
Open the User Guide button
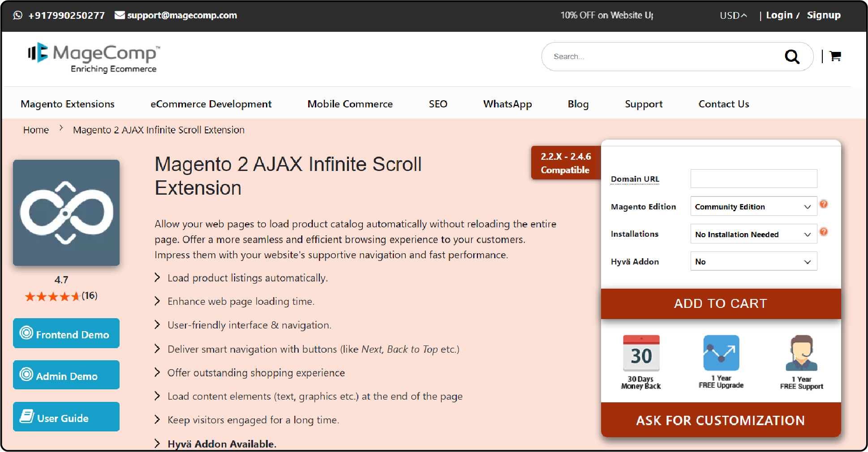click(x=66, y=417)
